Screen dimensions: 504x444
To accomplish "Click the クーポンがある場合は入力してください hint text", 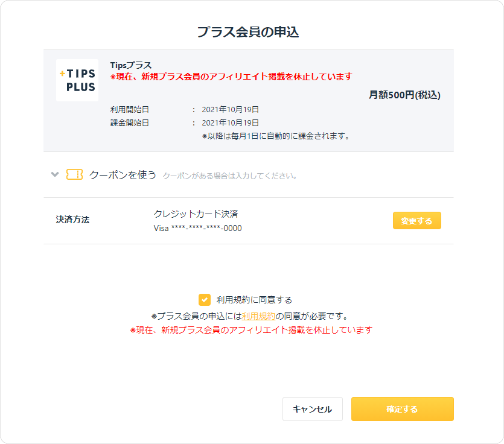I will coord(229,176).
